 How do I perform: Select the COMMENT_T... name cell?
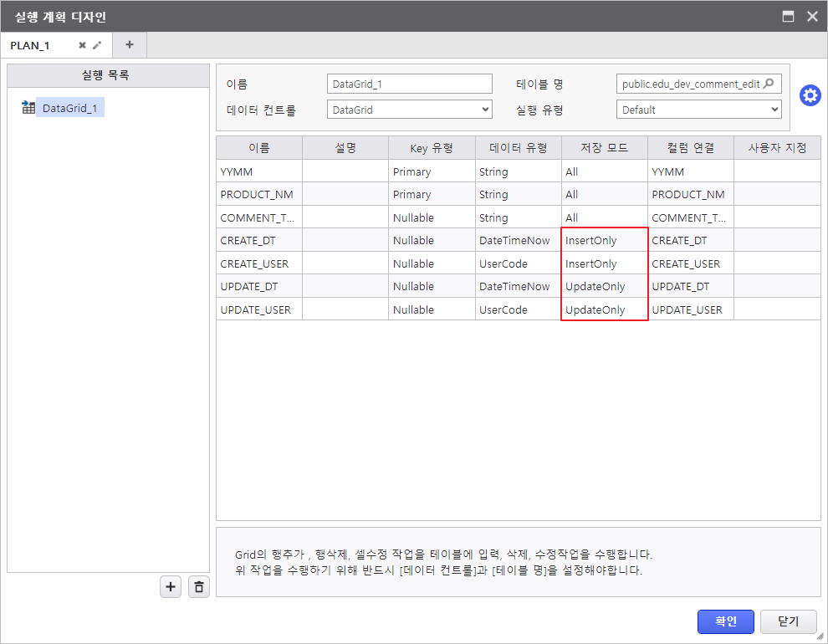coord(259,217)
